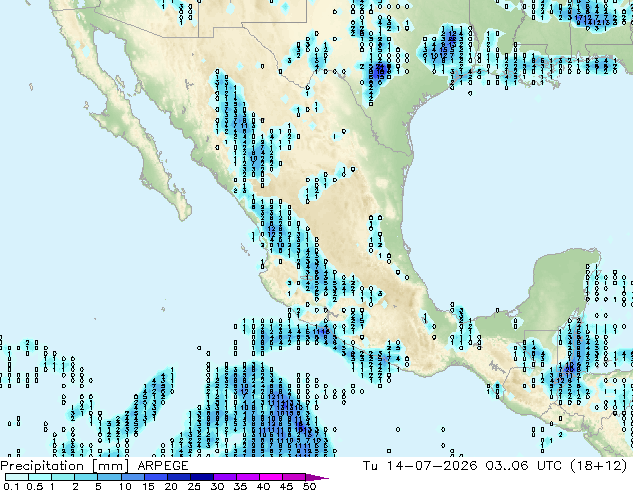Click the '0.1' legend scale value
Viewport: 634px width, 490px height.
[11, 486]
